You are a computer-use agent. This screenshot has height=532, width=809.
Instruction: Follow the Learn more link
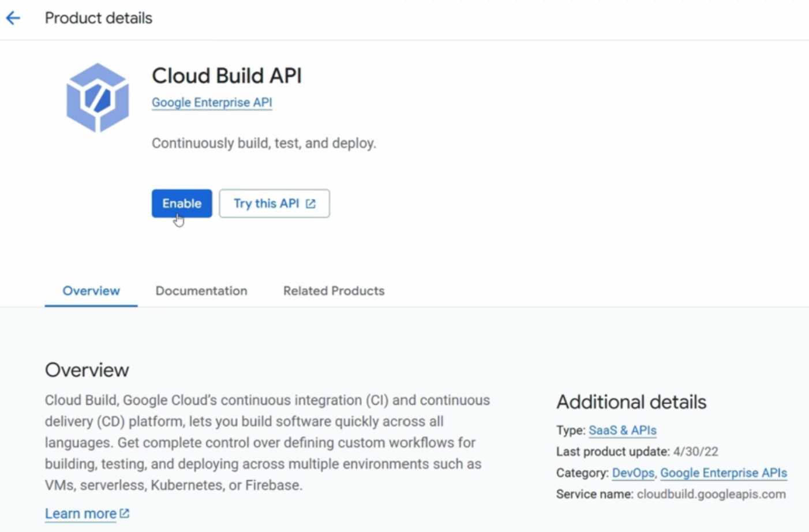81,514
